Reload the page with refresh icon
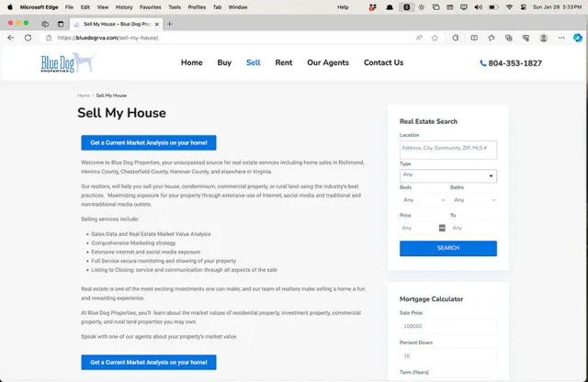This screenshot has height=382, width=588. tap(28, 38)
